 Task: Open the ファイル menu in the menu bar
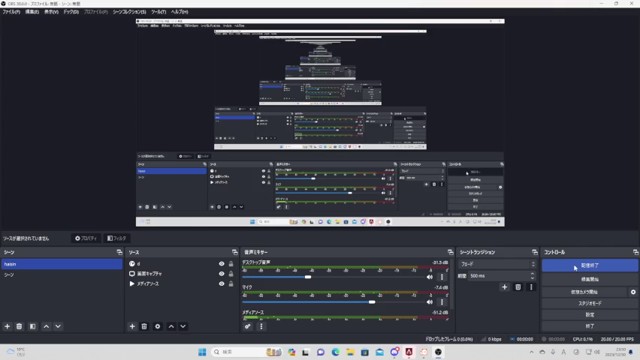(x=11, y=12)
